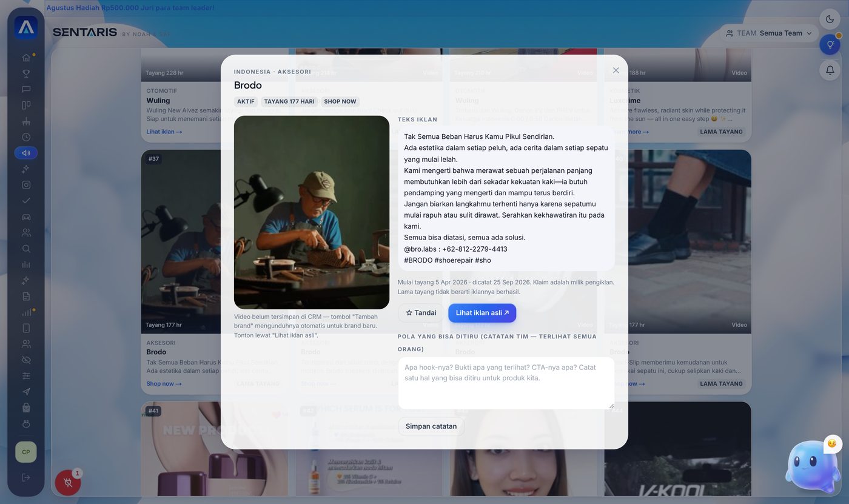Click the red unplugged connection badge
Image resolution: width=849 pixels, height=504 pixels.
68,483
